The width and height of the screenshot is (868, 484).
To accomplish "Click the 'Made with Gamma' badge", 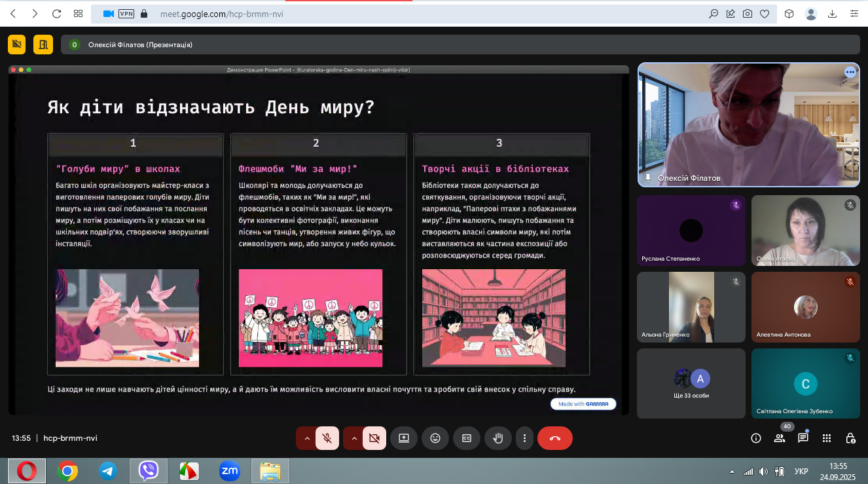I will [x=583, y=404].
